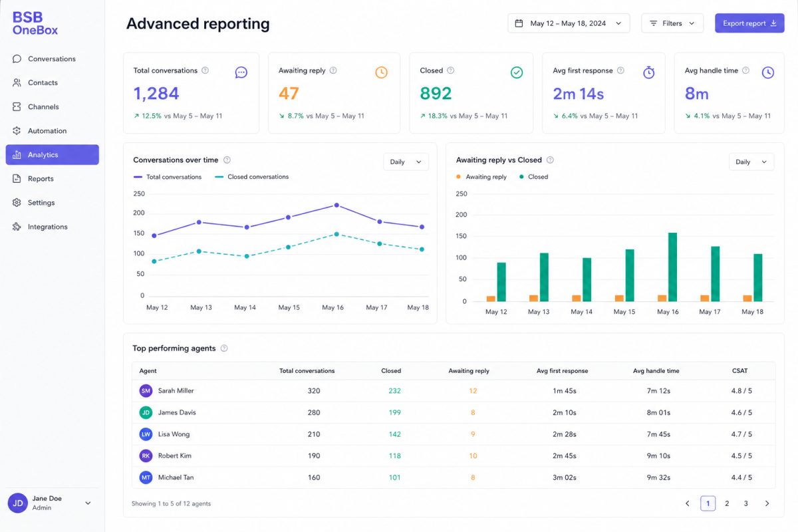The image size is (798, 532).
Task: Click the May 12 orange Awaiting reply bar
Action: tap(491, 299)
